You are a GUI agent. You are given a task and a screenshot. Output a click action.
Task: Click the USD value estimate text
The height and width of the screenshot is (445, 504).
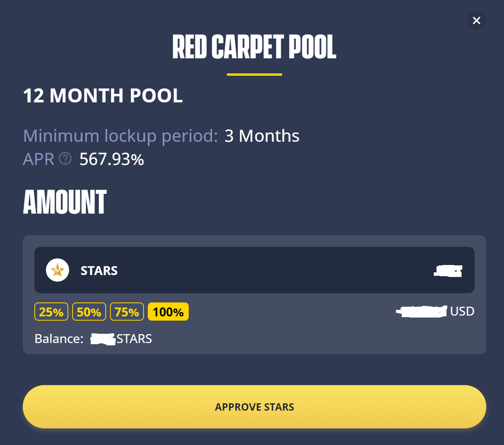tap(435, 311)
